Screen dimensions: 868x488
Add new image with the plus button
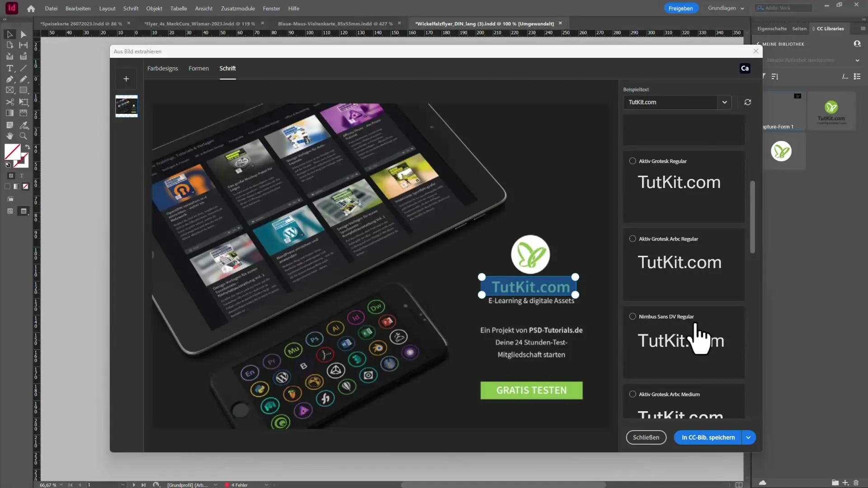click(x=126, y=79)
